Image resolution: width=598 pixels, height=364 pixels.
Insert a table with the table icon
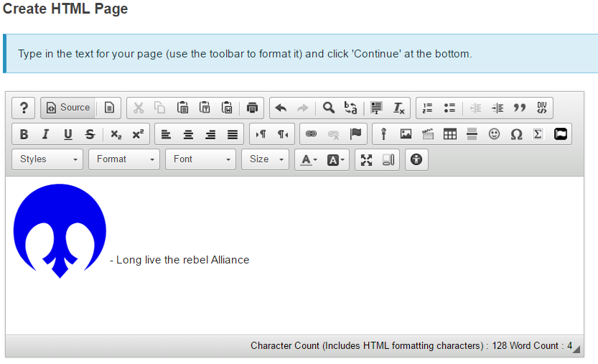tap(450, 134)
